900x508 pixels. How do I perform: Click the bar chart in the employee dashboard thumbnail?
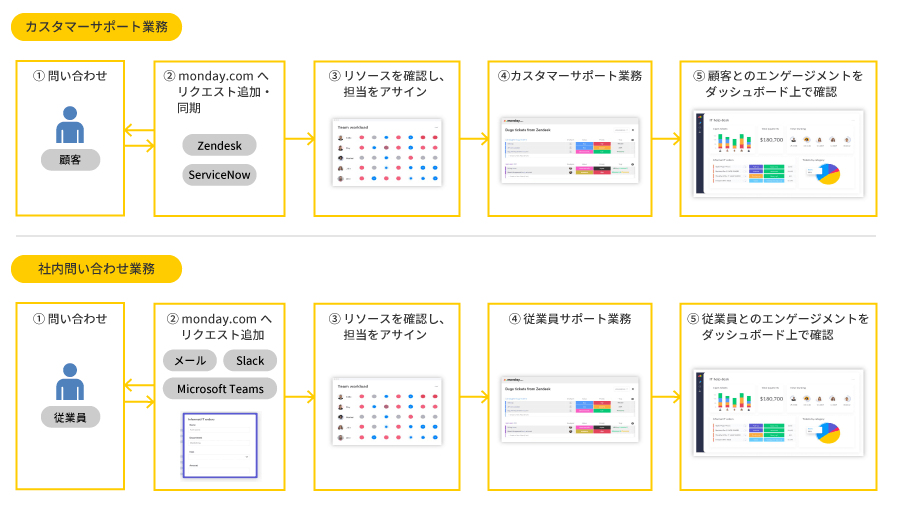pyautogui.click(x=735, y=401)
